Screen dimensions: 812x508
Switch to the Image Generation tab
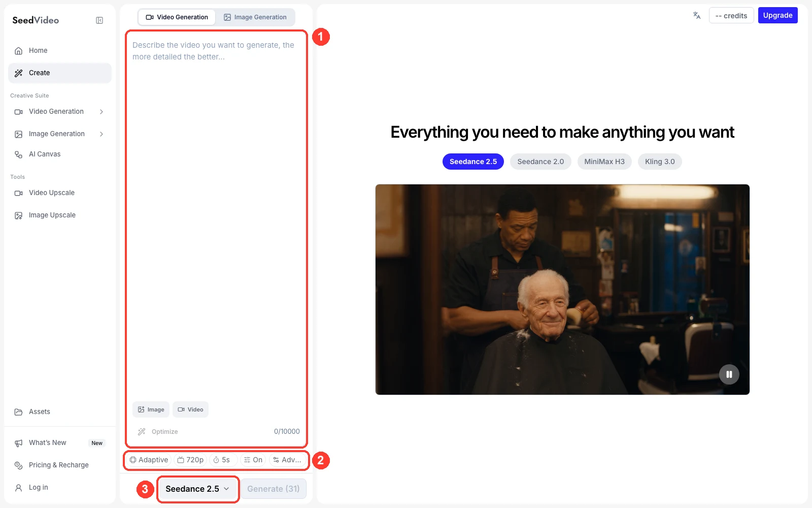pos(255,17)
